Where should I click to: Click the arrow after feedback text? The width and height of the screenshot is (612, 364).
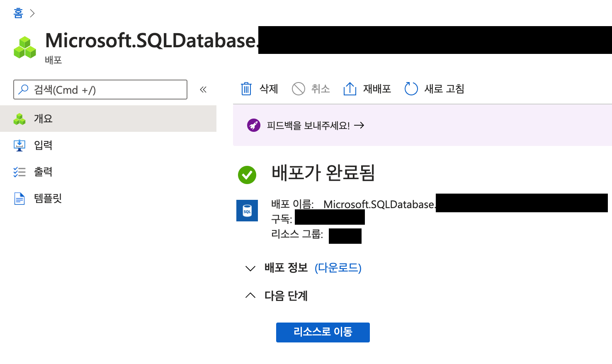point(359,125)
